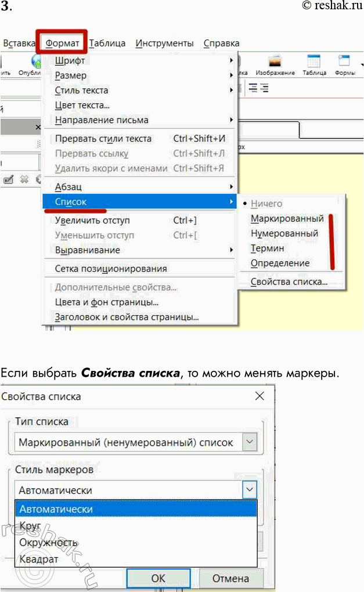The image size is (364, 592).
Task: Click Цвет текста... menu entry
Action: (82, 105)
